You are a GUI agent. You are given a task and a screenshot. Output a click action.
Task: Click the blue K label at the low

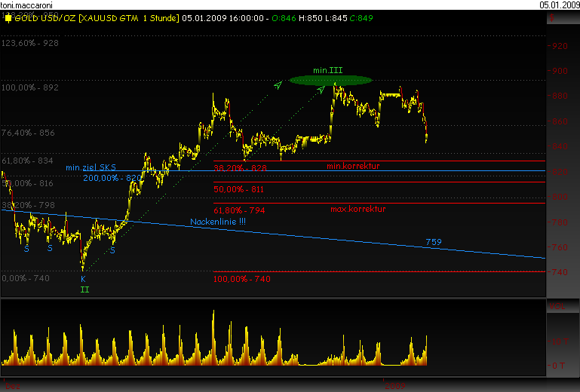click(84, 278)
